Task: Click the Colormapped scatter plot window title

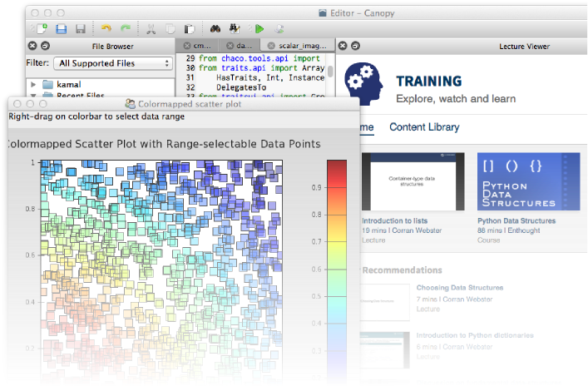Action: [x=190, y=104]
